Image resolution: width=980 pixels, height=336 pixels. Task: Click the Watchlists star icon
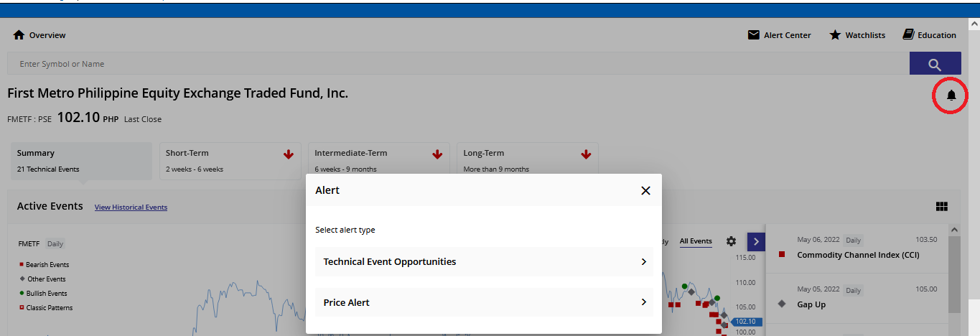point(835,34)
